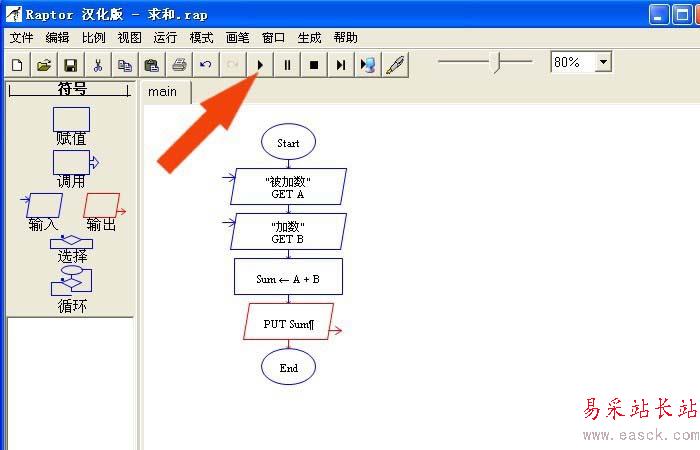Screen dimensions: 700x450
Task: Open the 编辑 menu
Action: [57, 38]
